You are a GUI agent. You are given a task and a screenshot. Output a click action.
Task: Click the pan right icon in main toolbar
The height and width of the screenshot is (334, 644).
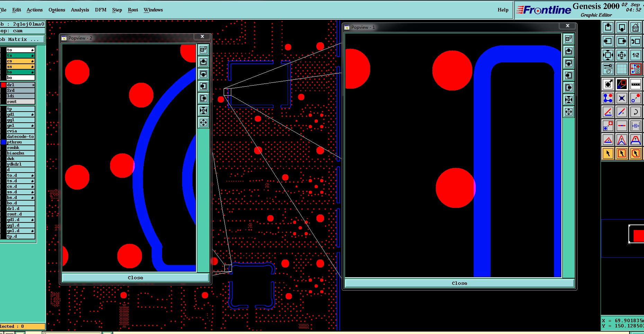pyautogui.click(x=622, y=41)
